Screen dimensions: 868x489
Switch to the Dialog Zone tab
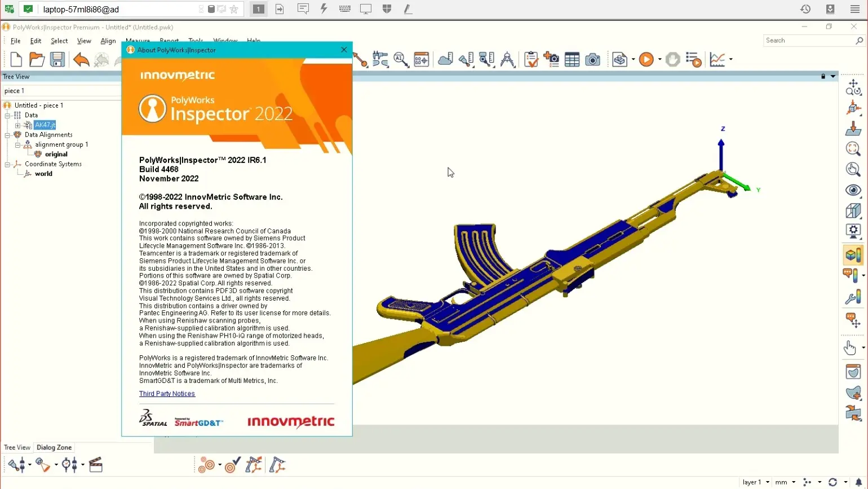54,447
